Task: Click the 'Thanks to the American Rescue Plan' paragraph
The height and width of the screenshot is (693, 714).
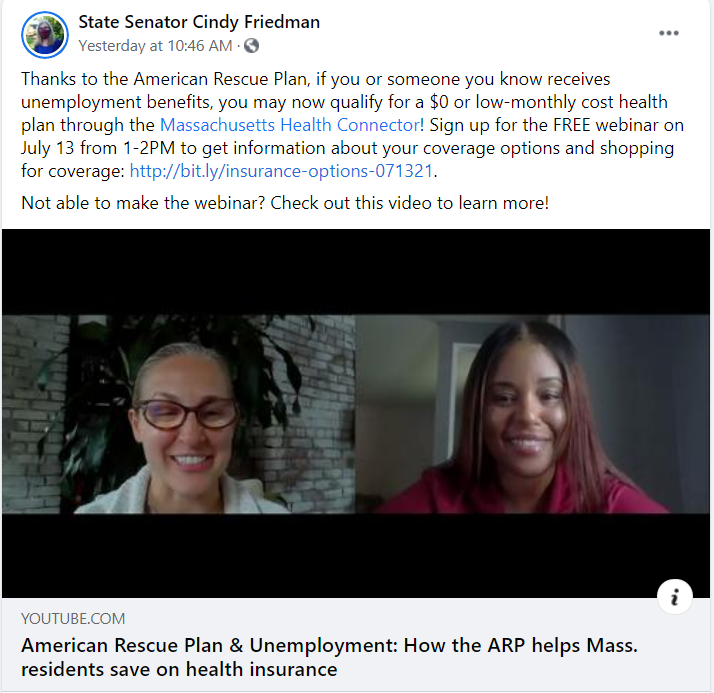Action: tap(352, 125)
